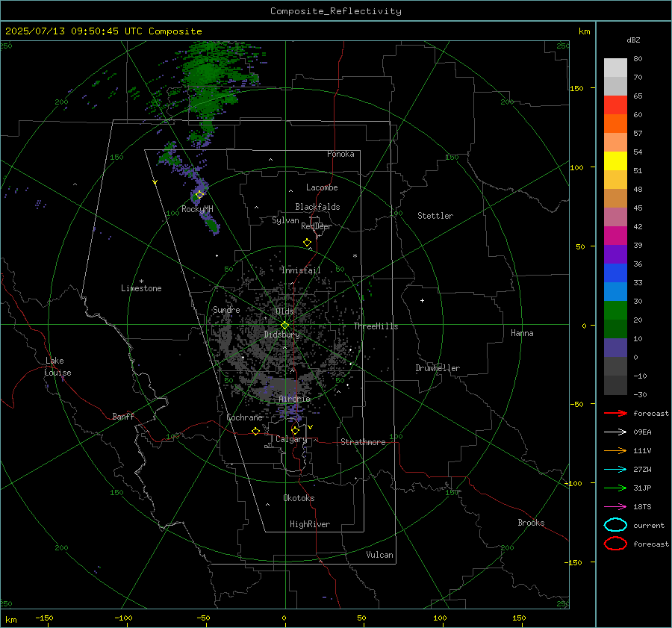
Task: Click the red forecast arrow in legend
Action: 615,413
